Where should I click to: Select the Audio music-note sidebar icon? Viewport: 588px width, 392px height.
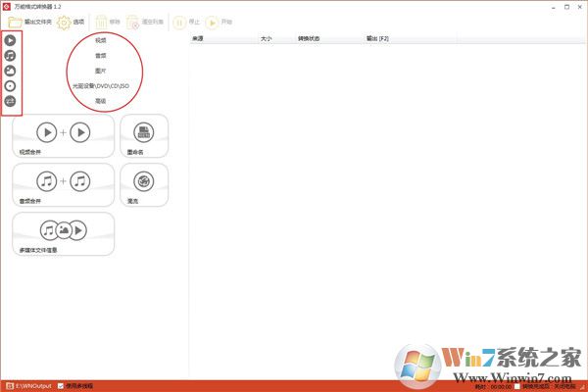[10, 56]
